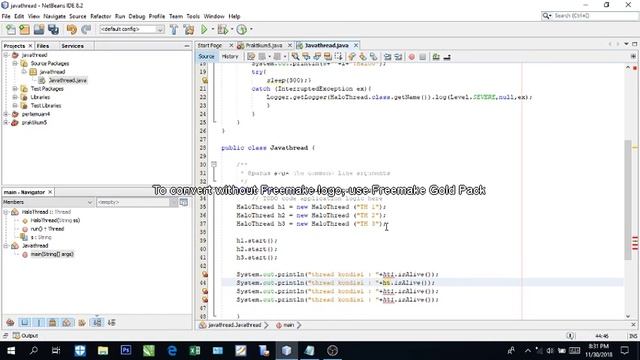Click the Redo toolbar icon
The height and width of the screenshot is (360, 640).
click(86, 29)
